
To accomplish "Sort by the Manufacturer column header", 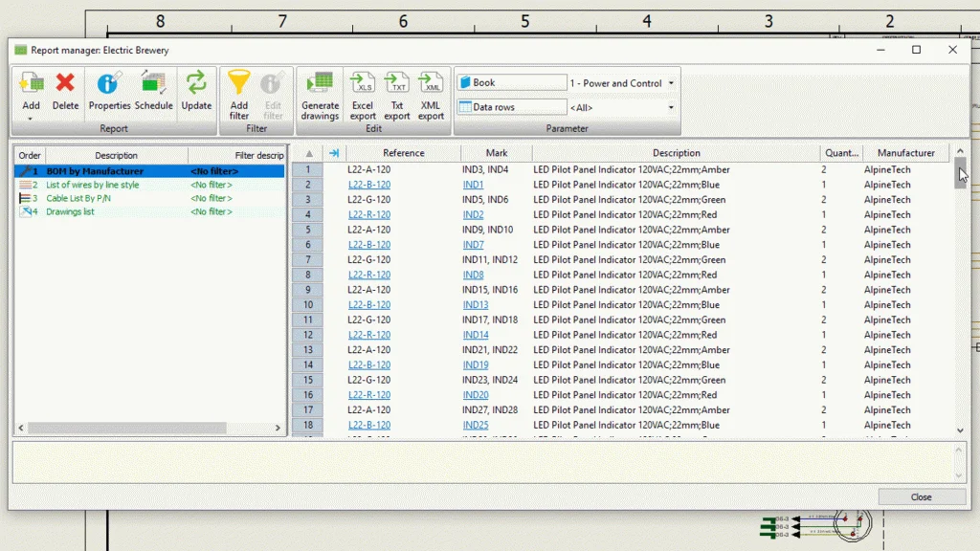I will pyautogui.click(x=905, y=153).
